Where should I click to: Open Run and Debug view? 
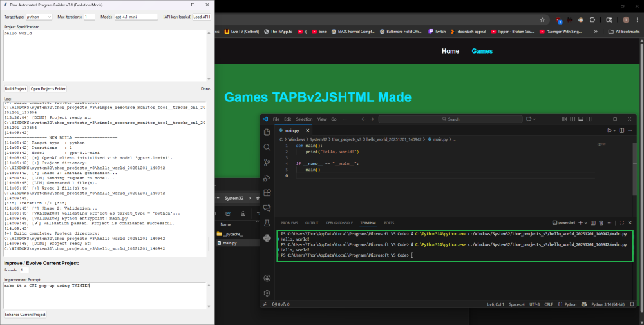click(x=267, y=177)
